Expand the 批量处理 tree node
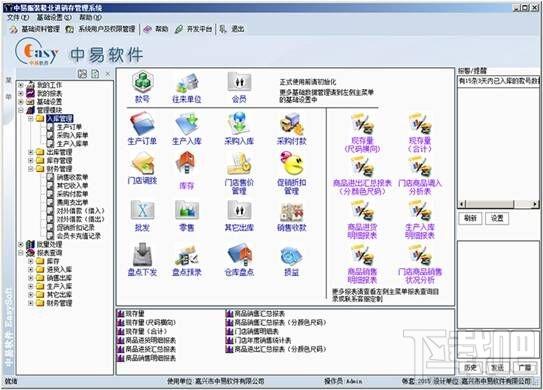543x390 pixels. (21, 244)
